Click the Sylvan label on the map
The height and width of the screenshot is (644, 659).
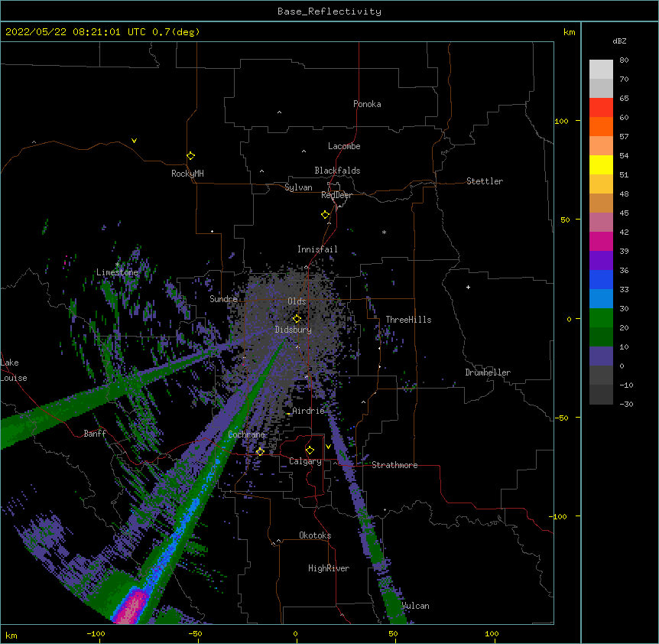click(298, 187)
